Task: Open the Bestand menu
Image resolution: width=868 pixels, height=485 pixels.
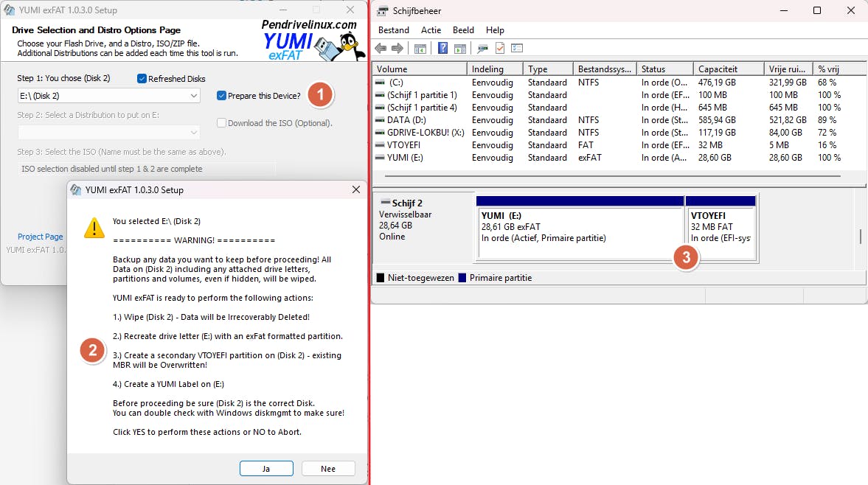Action: [394, 30]
